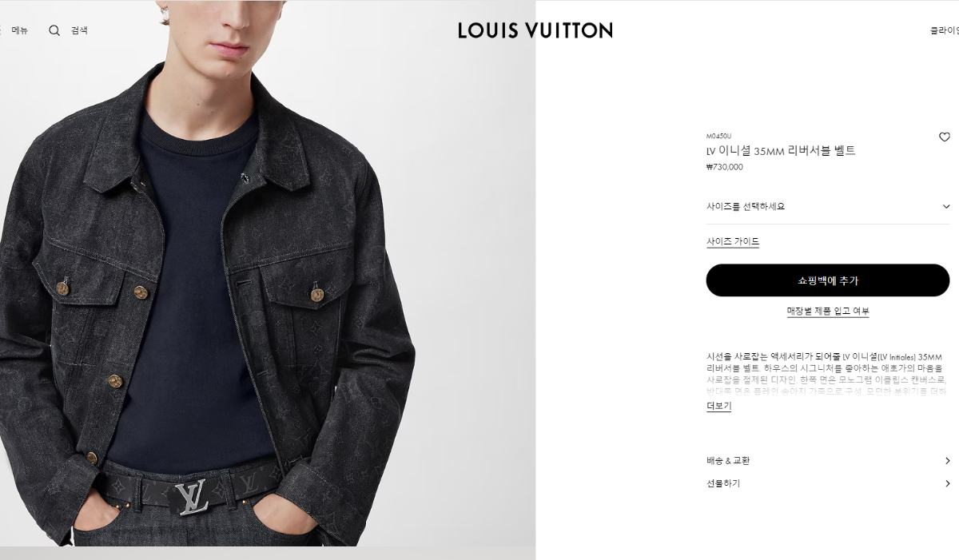The height and width of the screenshot is (560, 959).
Task: Add belt to wishlist with heart icon
Action: pyautogui.click(x=944, y=137)
